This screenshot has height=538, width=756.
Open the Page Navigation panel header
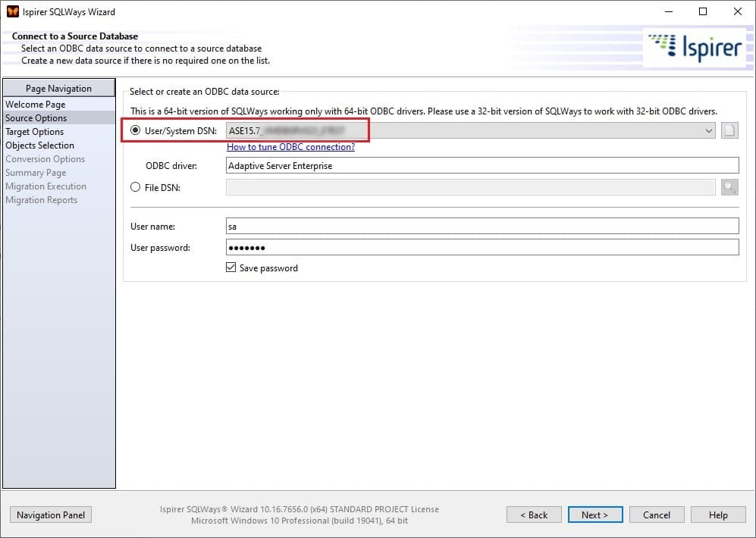(x=58, y=88)
